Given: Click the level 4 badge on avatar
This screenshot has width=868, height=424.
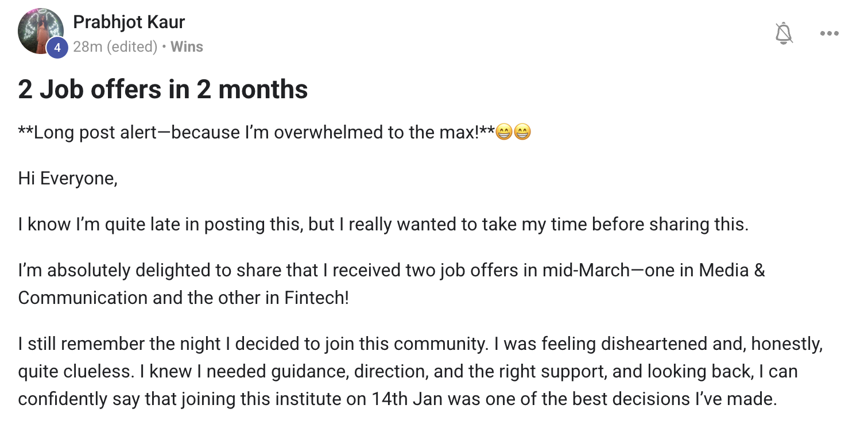Looking at the screenshot, I should [x=57, y=48].
